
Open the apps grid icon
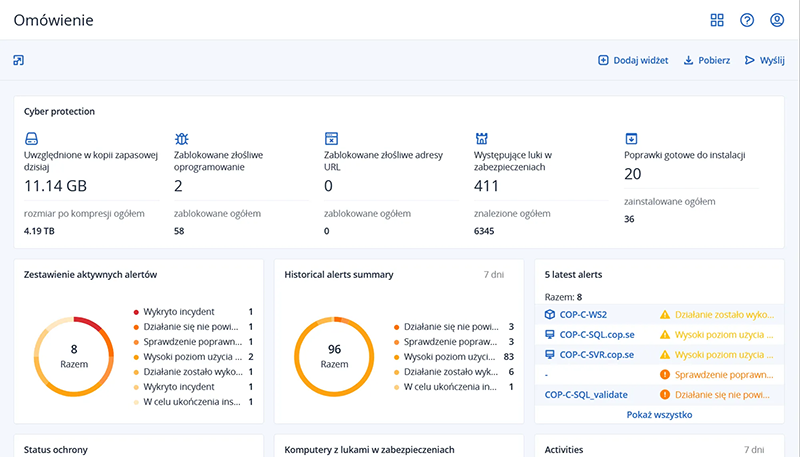717,20
